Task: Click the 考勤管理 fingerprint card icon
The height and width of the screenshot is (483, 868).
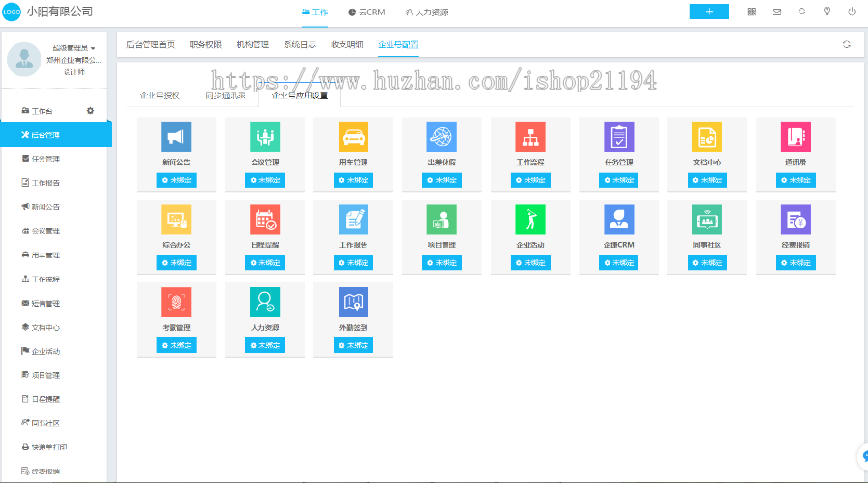Action: tap(176, 302)
